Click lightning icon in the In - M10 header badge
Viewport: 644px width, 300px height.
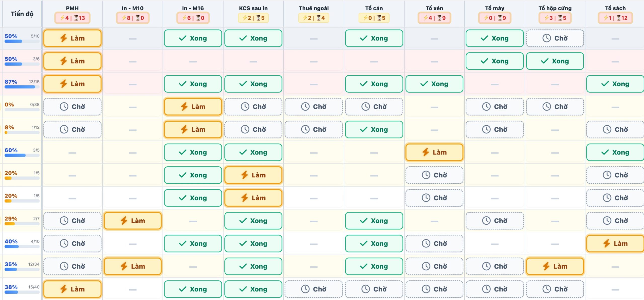coord(124,18)
